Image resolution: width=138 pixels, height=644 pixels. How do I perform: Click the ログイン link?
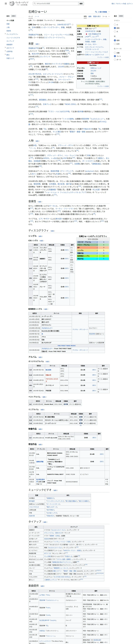(130, 4)
